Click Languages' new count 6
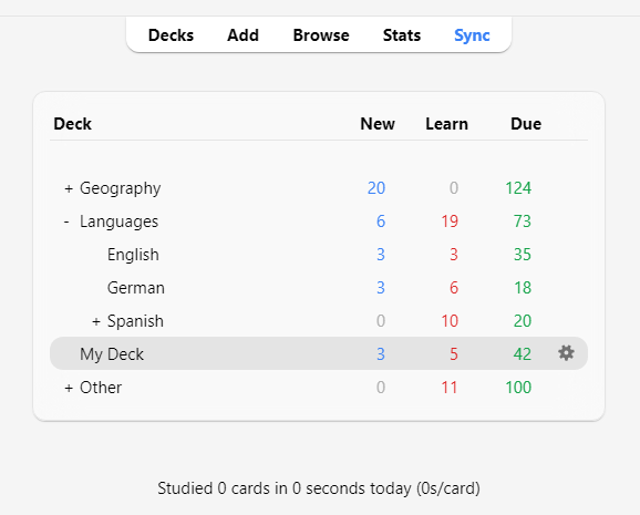 [x=381, y=222]
